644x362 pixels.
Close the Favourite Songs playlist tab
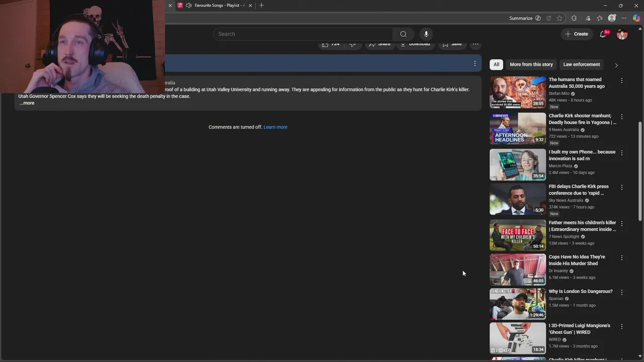(x=251, y=6)
